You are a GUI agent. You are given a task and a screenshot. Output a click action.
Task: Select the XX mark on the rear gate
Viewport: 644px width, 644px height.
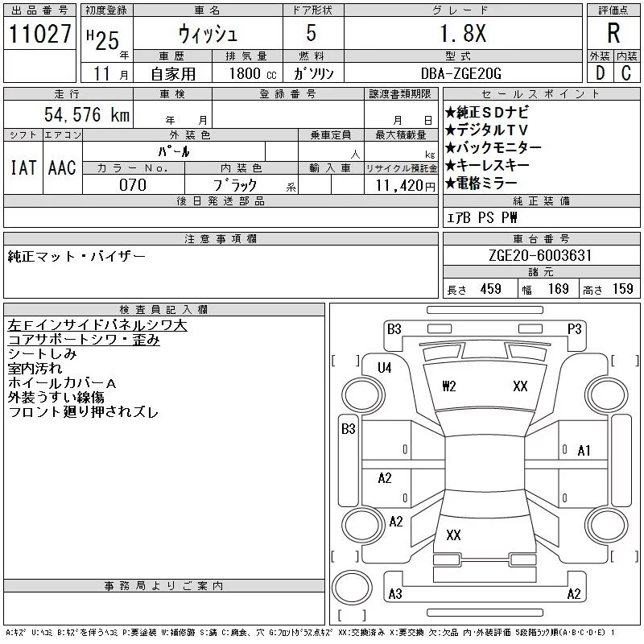453,535
